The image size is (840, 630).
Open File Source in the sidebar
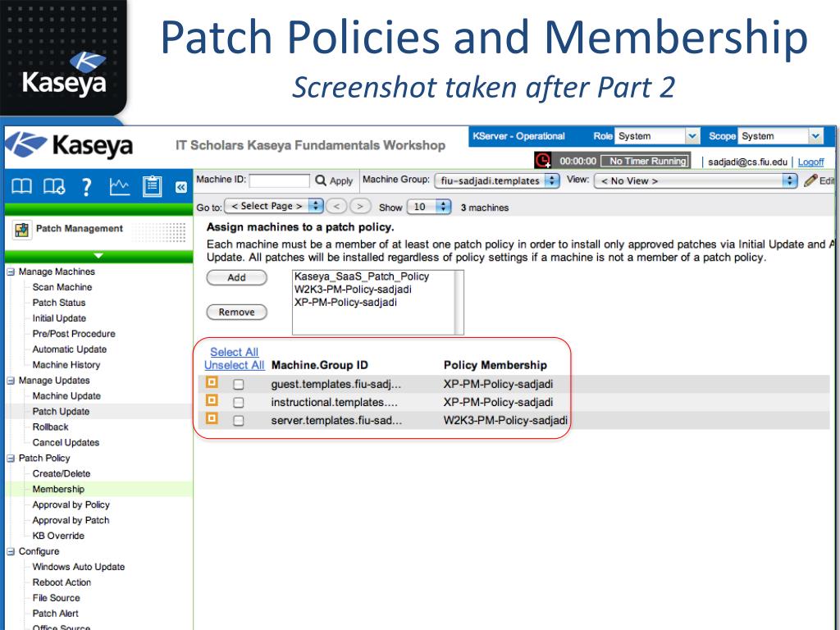pyautogui.click(x=57, y=598)
